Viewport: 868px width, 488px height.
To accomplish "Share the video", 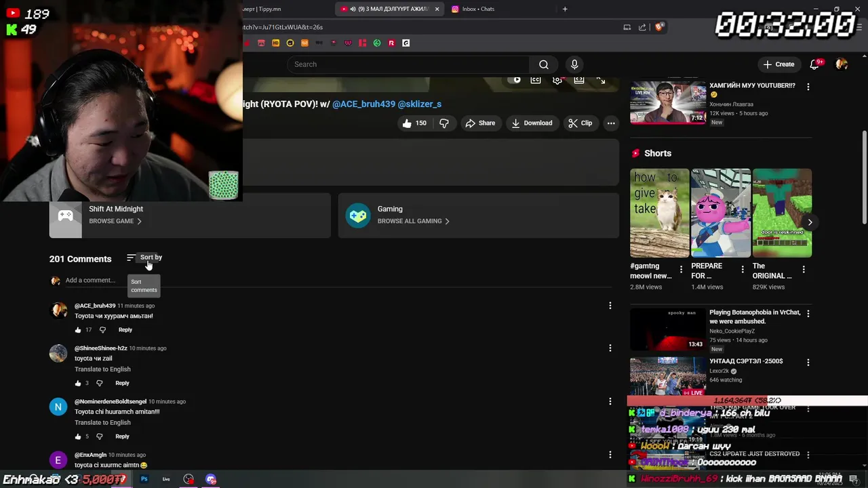I will pos(480,123).
